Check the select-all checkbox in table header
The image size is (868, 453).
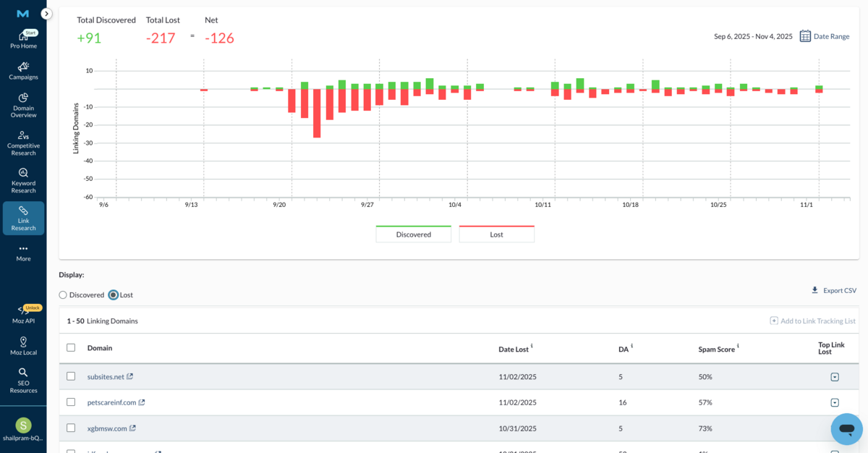(71, 347)
